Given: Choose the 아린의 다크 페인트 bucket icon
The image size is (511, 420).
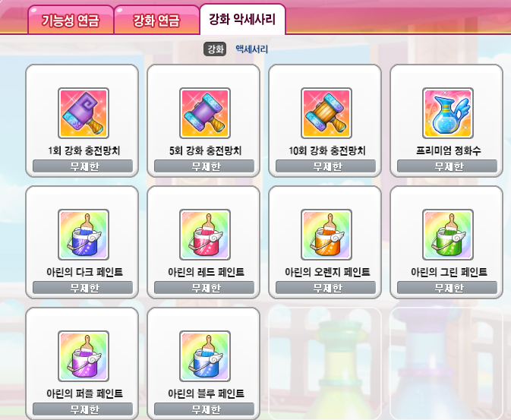Looking at the screenshot, I should pyautogui.click(x=84, y=235).
